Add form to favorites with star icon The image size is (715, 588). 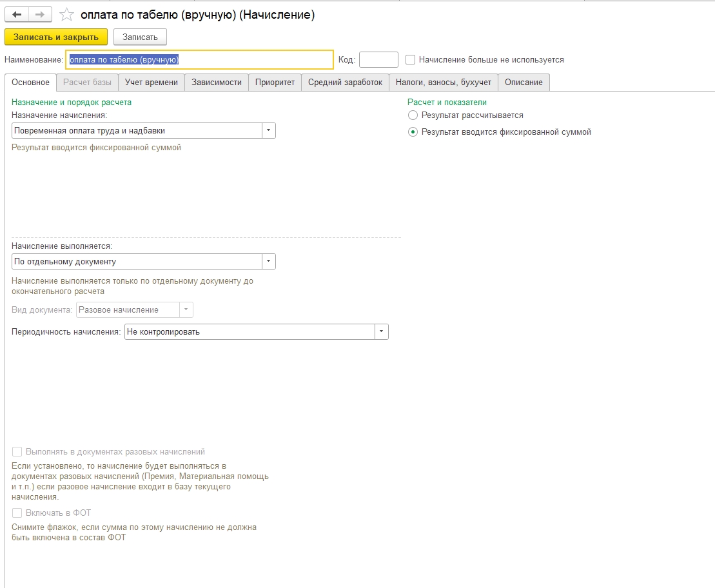(66, 15)
